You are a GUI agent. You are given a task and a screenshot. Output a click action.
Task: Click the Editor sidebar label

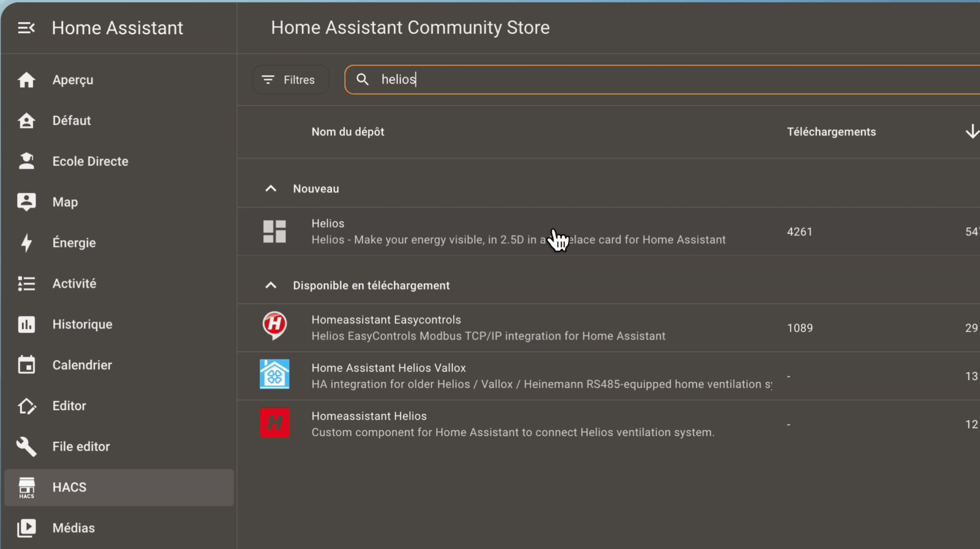(x=69, y=406)
